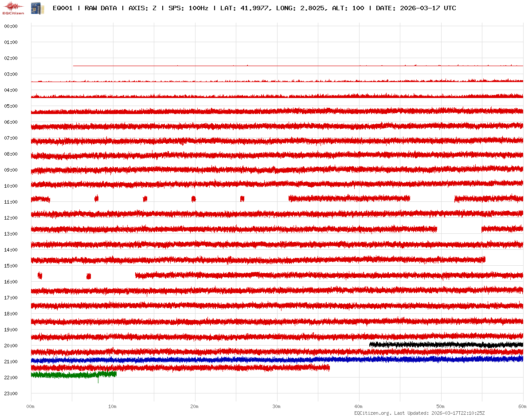This screenshot has width=532, height=417.
Task: Click the EQ001 station ID in header
Action: tap(62, 8)
